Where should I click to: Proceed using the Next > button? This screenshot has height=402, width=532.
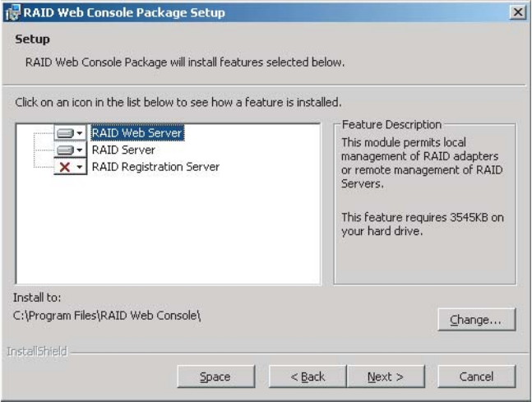pos(385,377)
